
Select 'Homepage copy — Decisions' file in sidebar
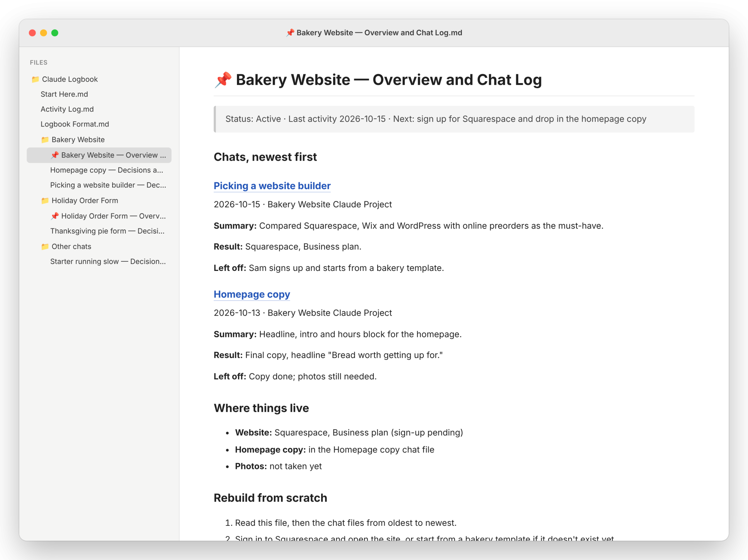(x=107, y=170)
